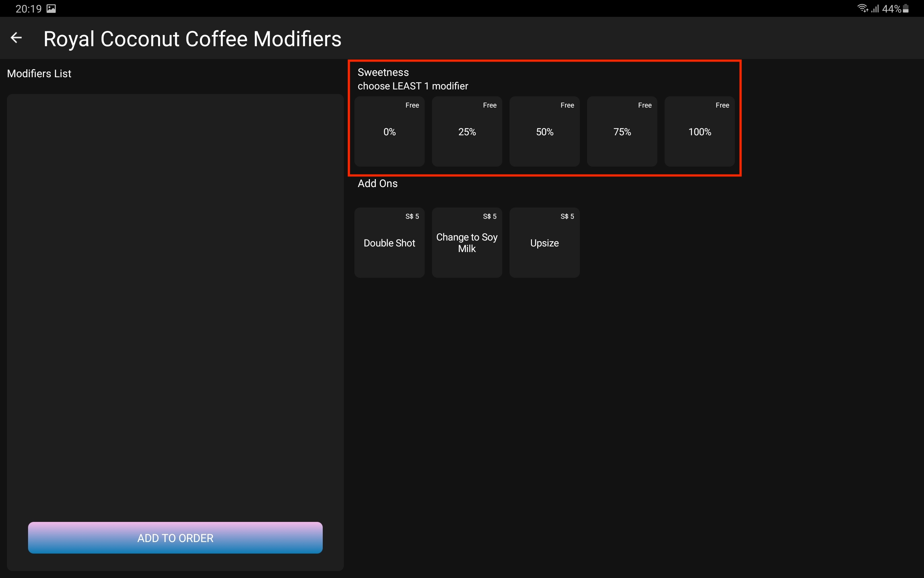This screenshot has width=924, height=578.
Task: Tap the cellular signal strength icon
Action: 875,8
